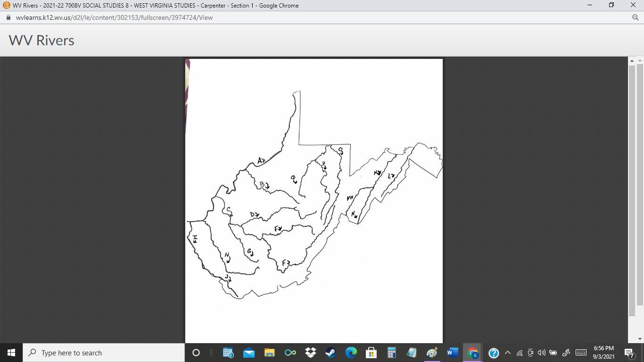
Task: Open Steam from the taskbar
Action: tap(330, 353)
